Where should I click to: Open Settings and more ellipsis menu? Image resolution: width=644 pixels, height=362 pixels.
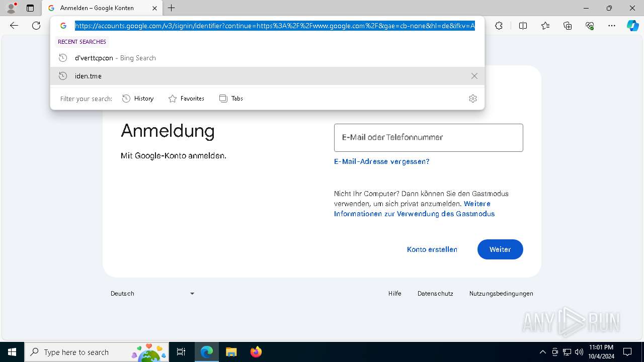click(x=612, y=26)
